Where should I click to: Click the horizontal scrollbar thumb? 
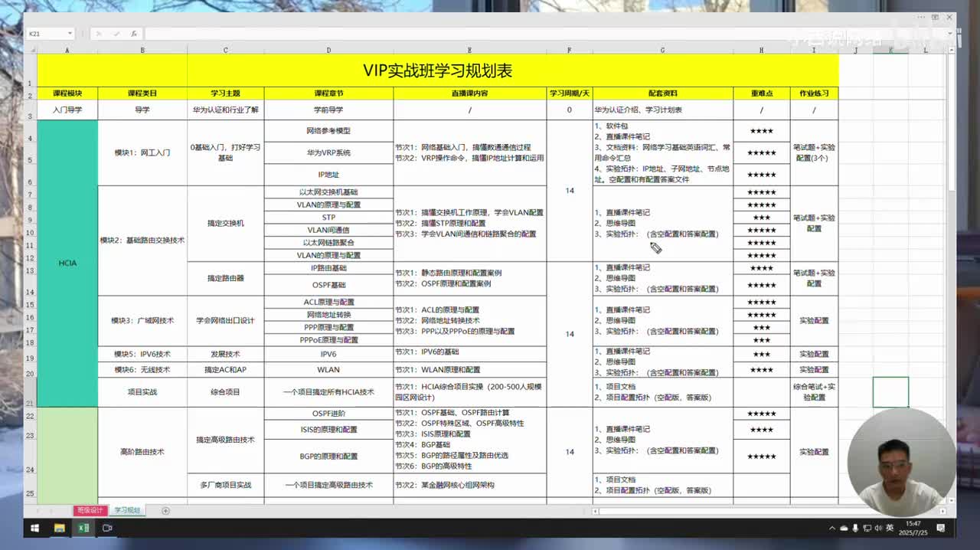click(735, 511)
